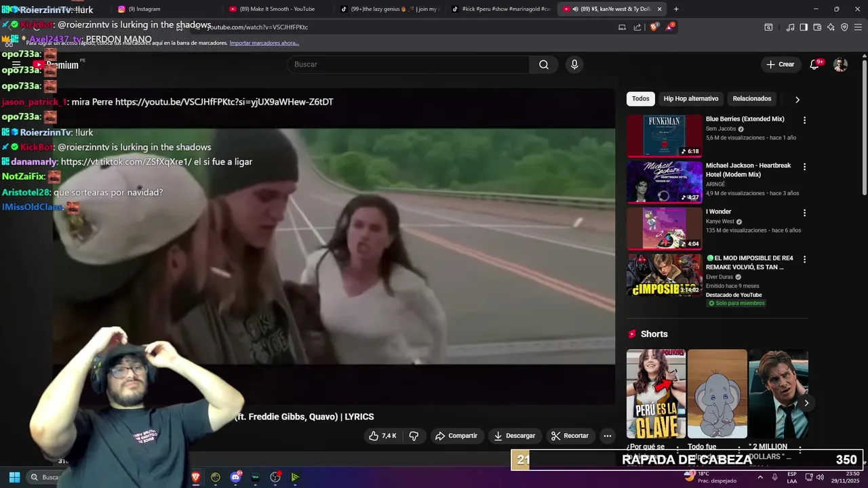Viewport: 868px width, 488px height.
Task: Like the video with 7,4 K thumbs-up
Action: [x=382, y=436]
